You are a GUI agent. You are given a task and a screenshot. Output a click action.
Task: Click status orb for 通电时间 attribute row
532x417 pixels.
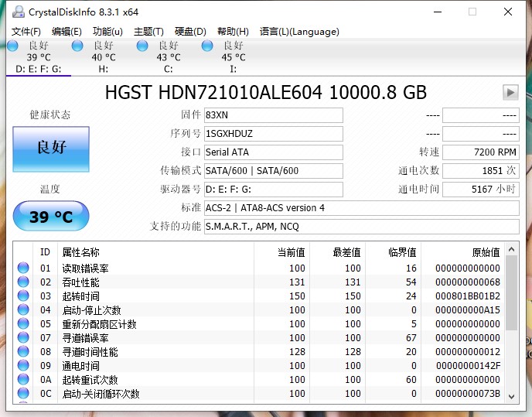coord(23,366)
